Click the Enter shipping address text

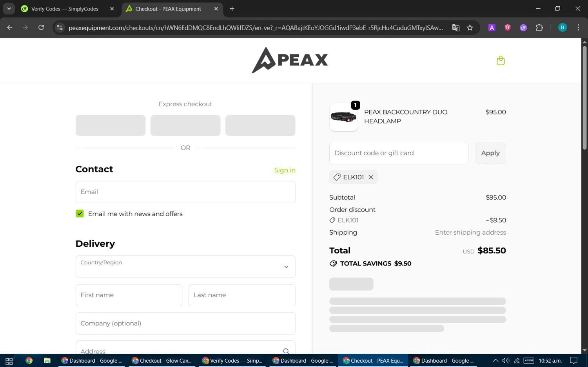470,232
